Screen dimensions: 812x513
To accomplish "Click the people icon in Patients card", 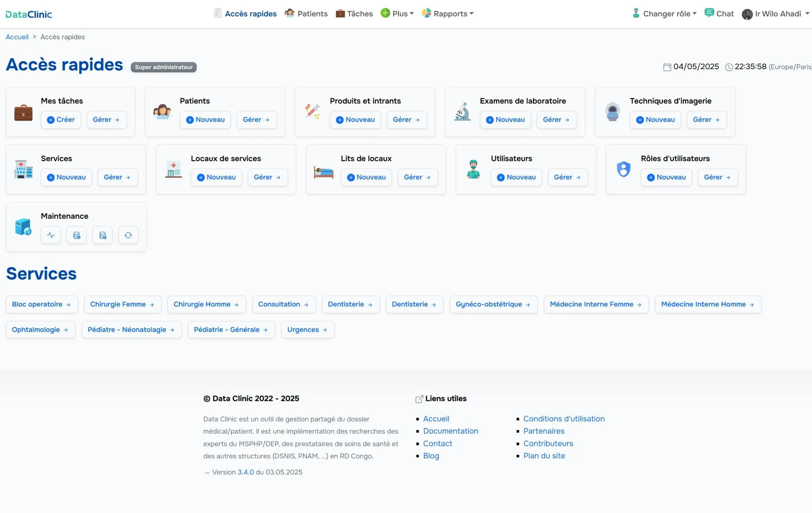I will coord(162,112).
